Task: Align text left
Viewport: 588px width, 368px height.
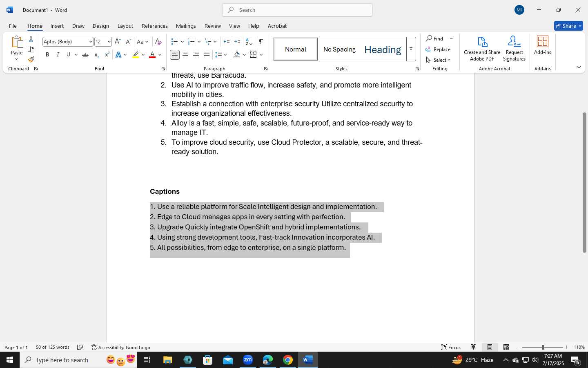Action: [175, 55]
